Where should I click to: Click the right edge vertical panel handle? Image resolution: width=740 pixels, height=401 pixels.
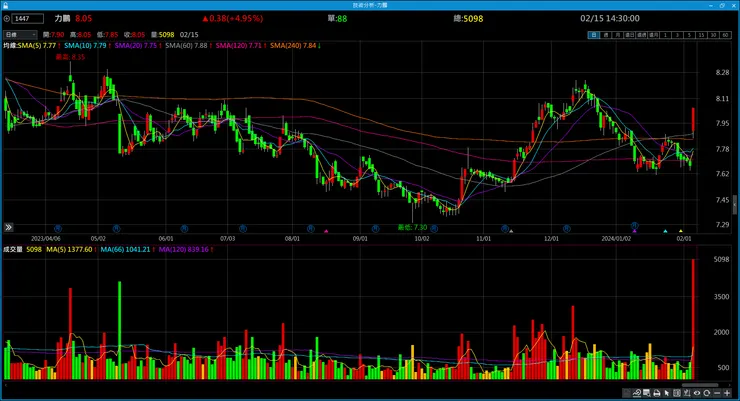click(x=735, y=205)
